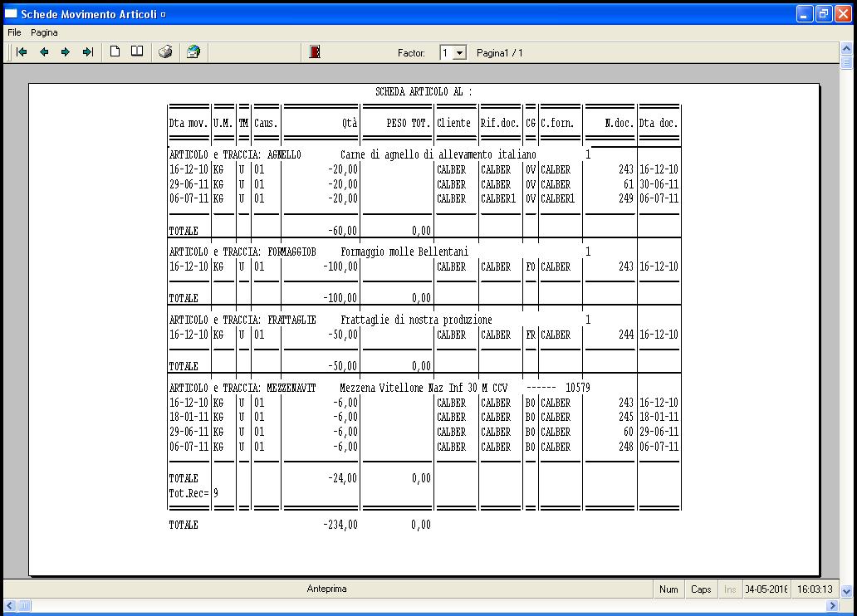Click the "Cliente" column header

coord(453,123)
